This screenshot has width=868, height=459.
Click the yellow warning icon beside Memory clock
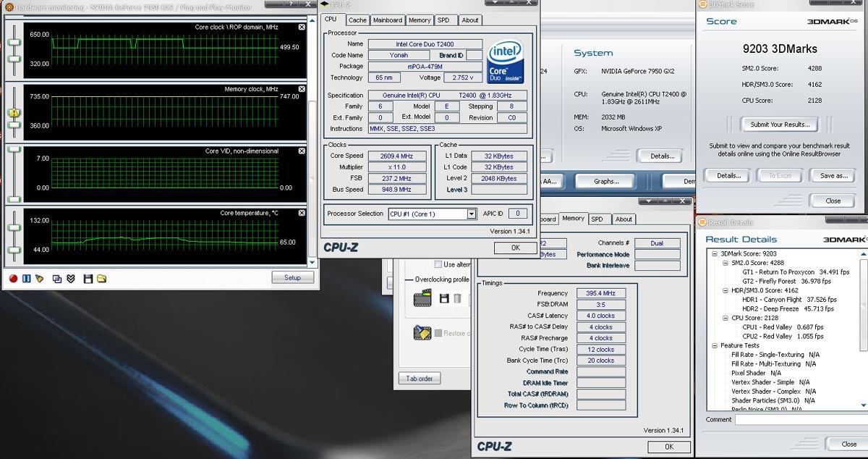click(x=14, y=113)
